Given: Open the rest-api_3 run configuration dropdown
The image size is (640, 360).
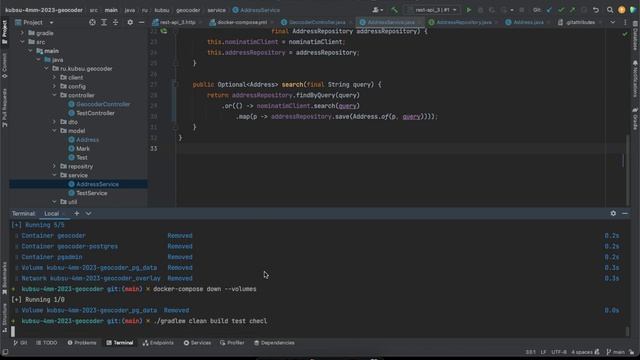Looking at the screenshot, I should point(433,10).
